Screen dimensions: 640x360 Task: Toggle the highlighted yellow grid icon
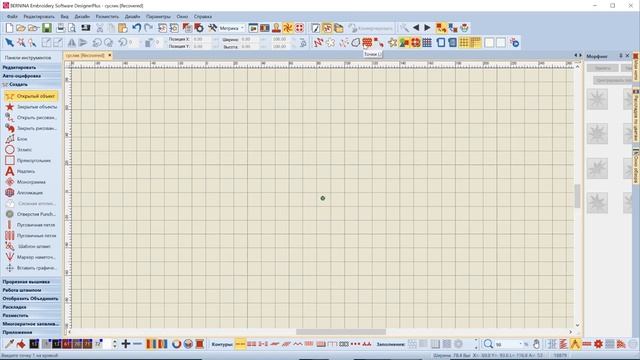pos(464,42)
